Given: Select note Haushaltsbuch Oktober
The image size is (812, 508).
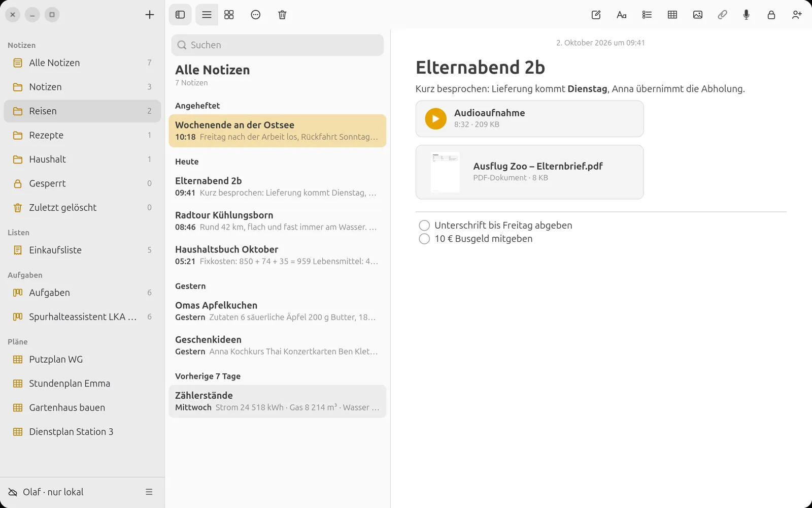Looking at the screenshot, I should 277,255.
